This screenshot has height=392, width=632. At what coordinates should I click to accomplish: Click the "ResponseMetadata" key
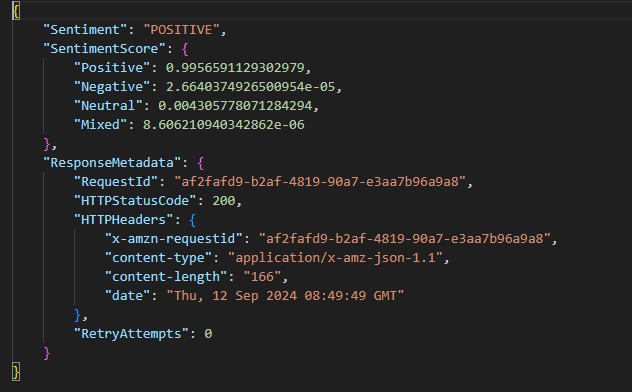coord(112,163)
